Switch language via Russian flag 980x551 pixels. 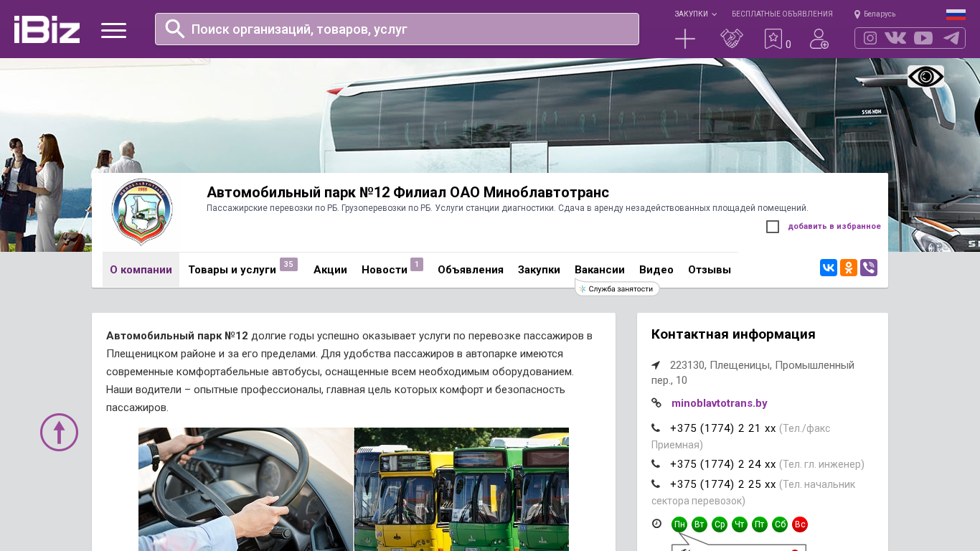pyautogui.click(x=956, y=14)
